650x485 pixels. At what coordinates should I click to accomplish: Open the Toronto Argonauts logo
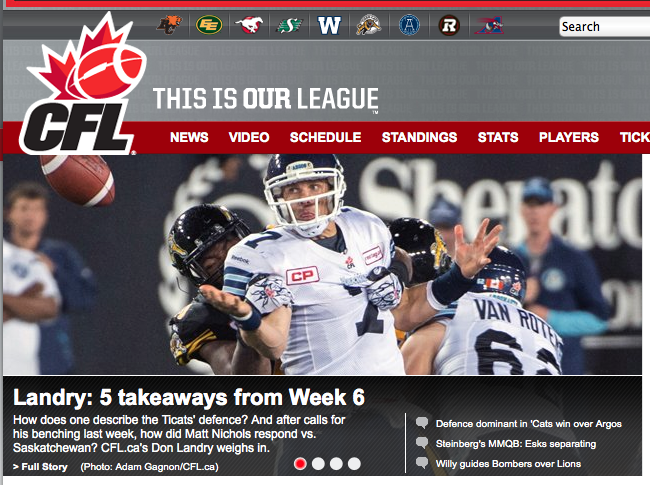(x=409, y=25)
